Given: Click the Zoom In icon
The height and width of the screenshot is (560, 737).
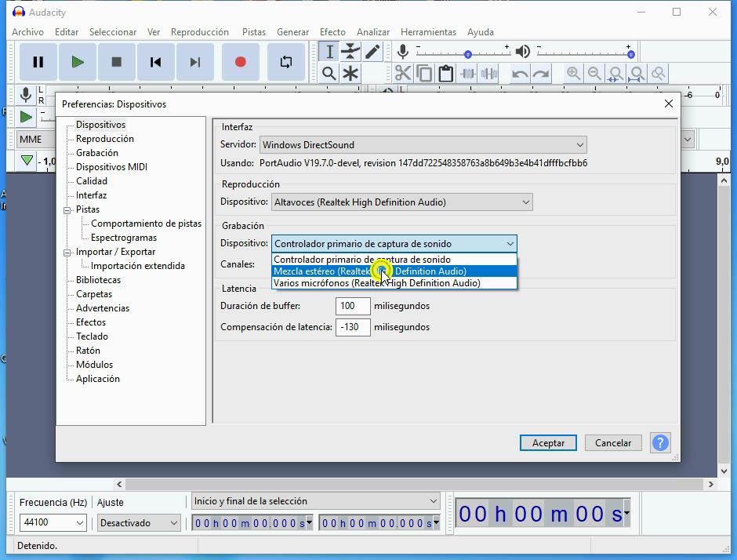Looking at the screenshot, I should coord(573,74).
